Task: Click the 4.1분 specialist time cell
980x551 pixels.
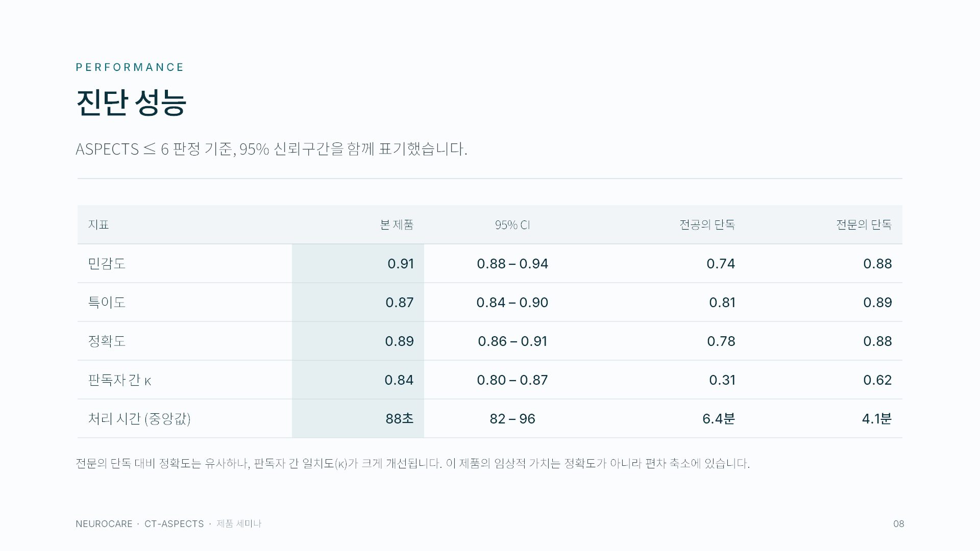Action: 877,419
